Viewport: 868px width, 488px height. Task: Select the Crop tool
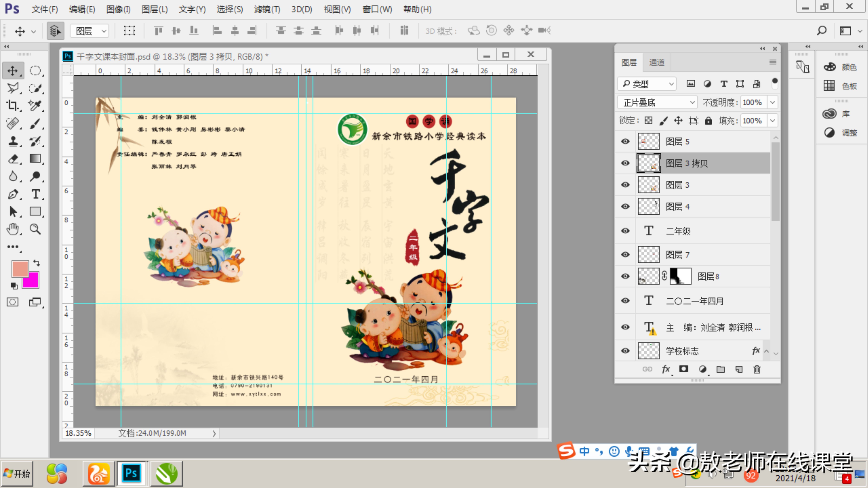[x=13, y=105]
